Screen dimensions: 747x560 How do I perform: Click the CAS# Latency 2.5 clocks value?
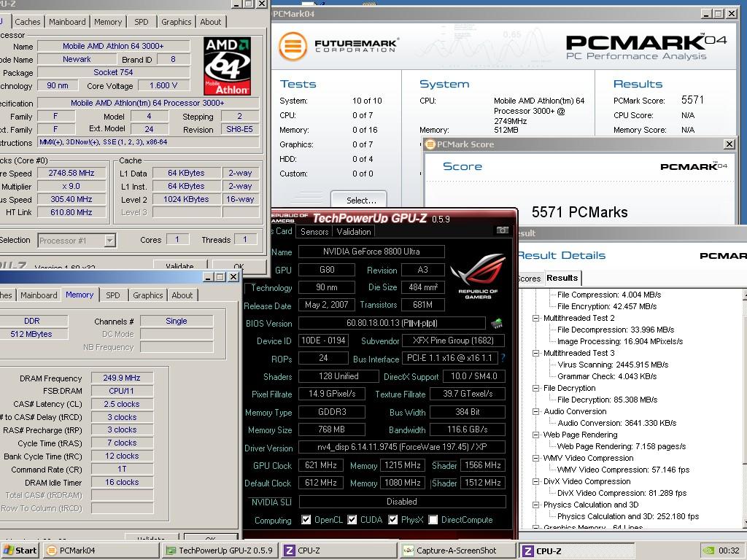tap(122, 404)
